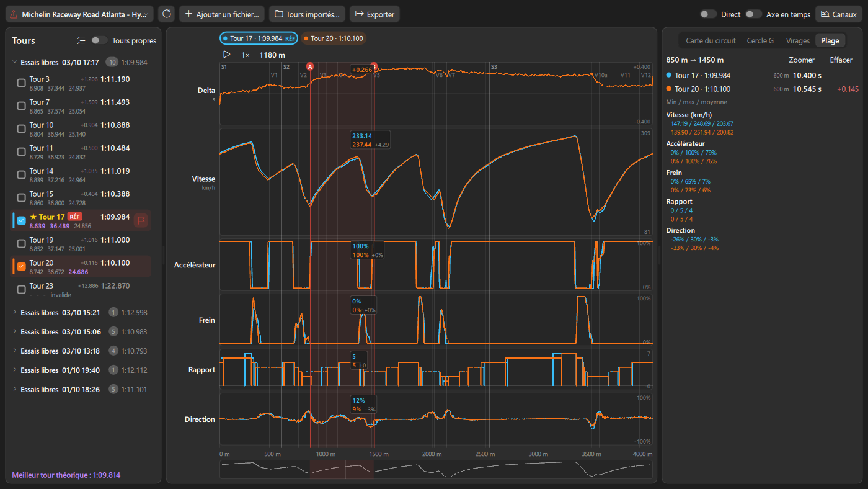
Task: Switch to Virages tab
Action: point(797,40)
